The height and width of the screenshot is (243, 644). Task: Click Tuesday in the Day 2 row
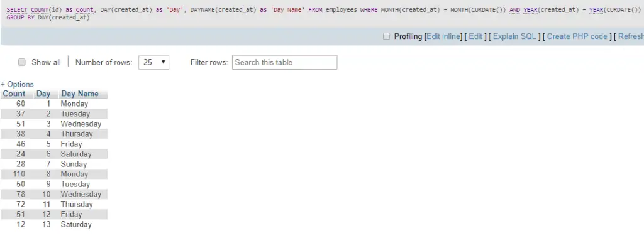coord(75,114)
